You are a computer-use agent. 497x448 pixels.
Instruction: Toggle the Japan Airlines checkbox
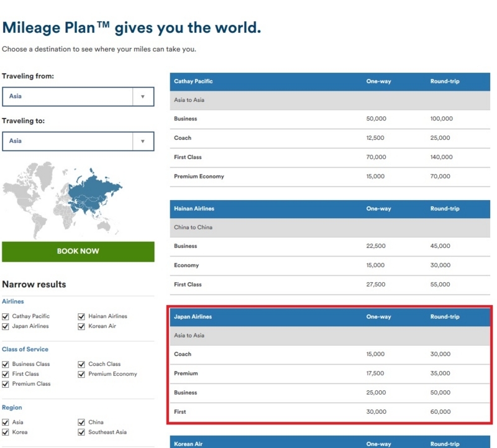click(x=6, y=326)
